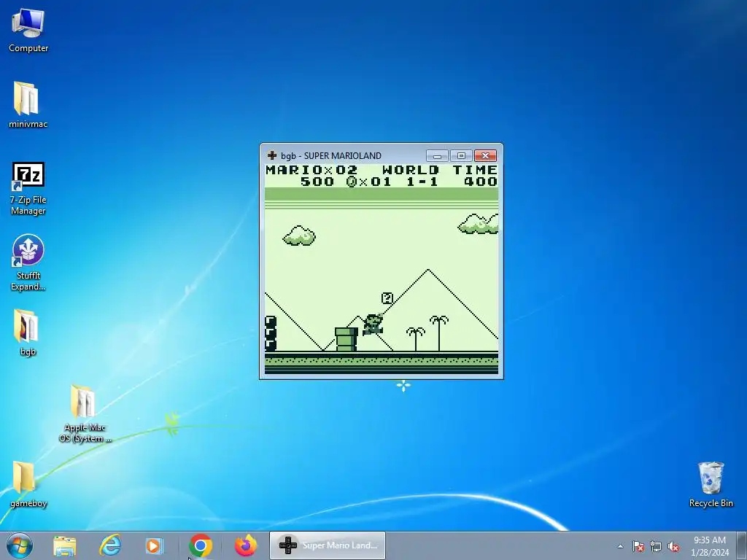
Task: Select the bgb folder icon
Action: pos(28,332)
